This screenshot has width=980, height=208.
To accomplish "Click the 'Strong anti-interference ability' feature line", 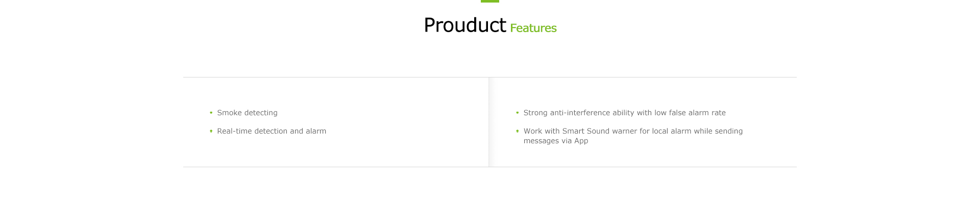I will [625, 113].
